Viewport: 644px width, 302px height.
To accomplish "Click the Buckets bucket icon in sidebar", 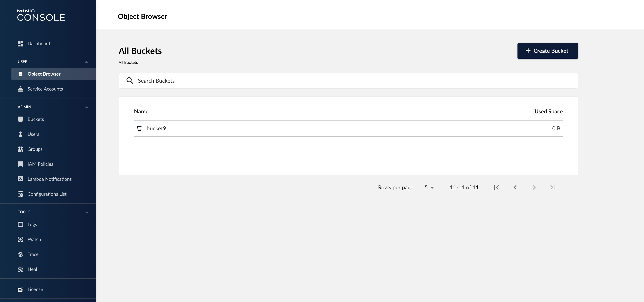I will click(20, 119).
